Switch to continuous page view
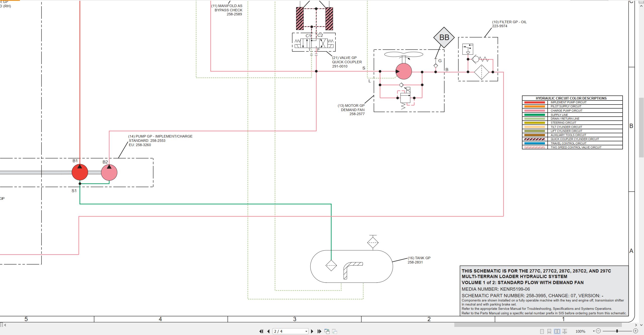This screenshot has width=644, height=335. [549, 331]
